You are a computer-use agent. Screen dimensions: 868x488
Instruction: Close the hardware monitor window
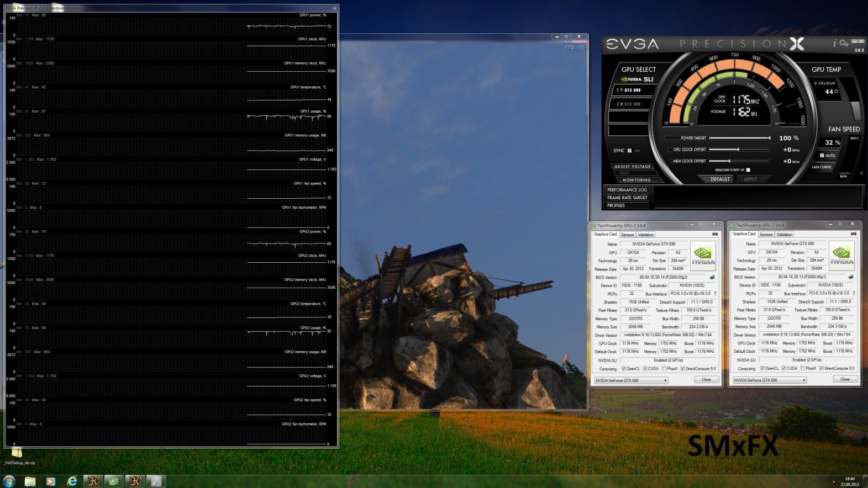coord(334,8)
